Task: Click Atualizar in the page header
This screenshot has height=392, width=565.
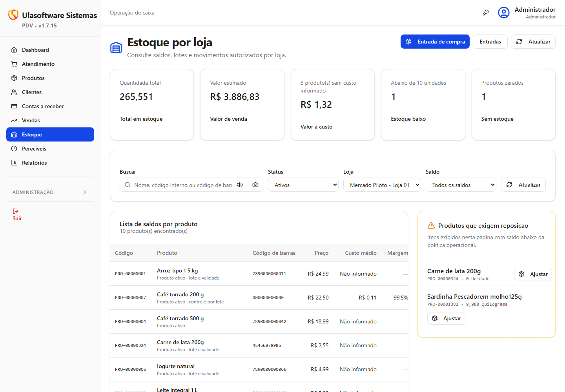Action: tap(533, 42)
